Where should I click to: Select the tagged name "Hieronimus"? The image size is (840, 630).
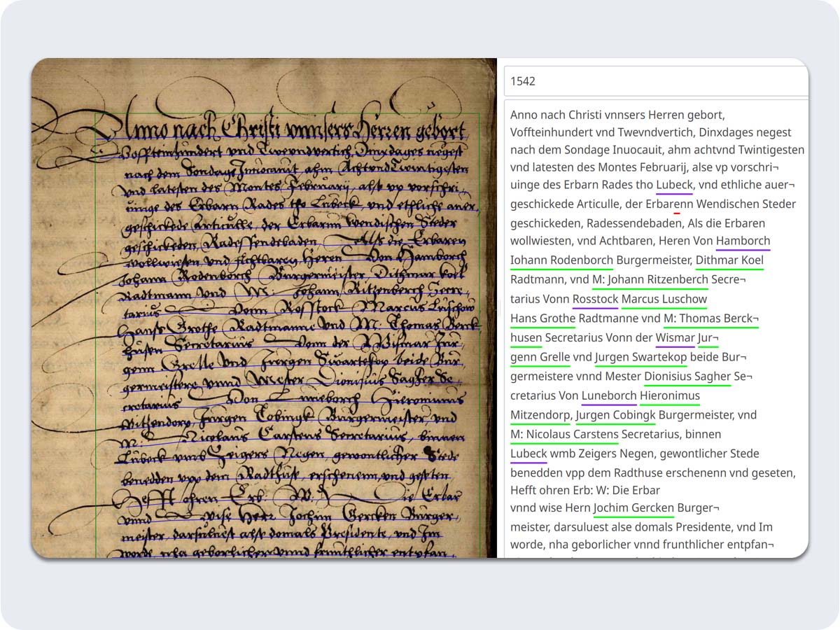coord(669,395)
